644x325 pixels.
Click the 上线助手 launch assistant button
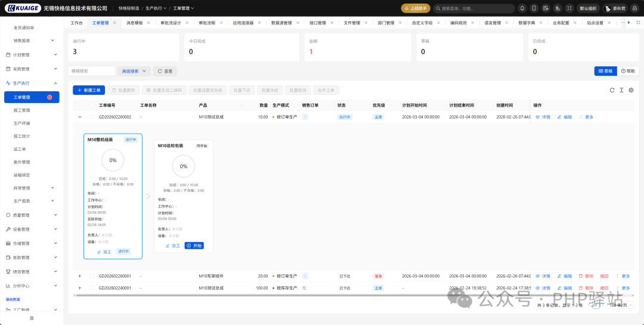416,8
